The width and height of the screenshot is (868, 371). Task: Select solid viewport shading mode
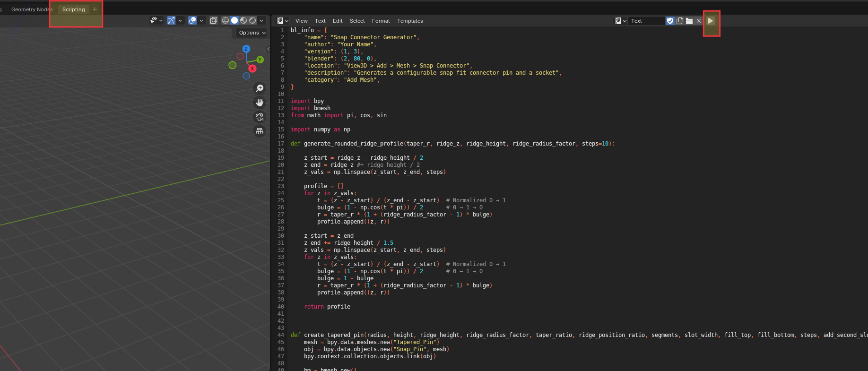234,20
